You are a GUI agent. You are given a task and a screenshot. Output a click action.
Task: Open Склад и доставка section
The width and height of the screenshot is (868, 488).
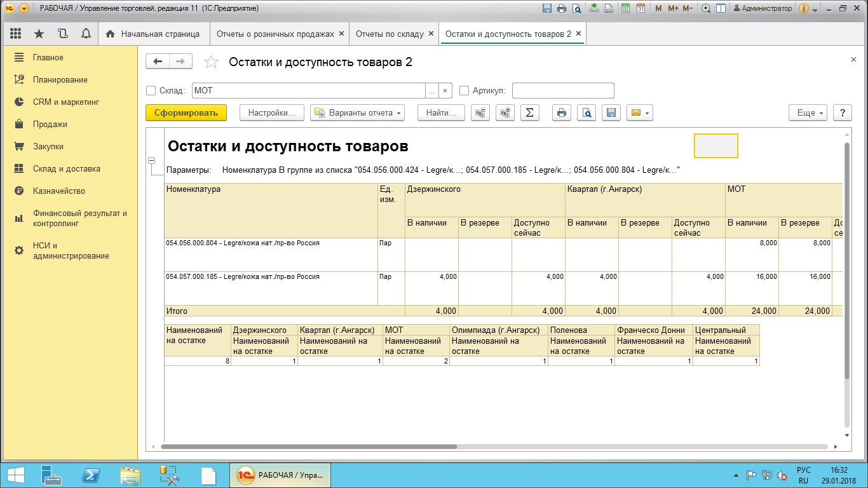(x=66, y=169)
